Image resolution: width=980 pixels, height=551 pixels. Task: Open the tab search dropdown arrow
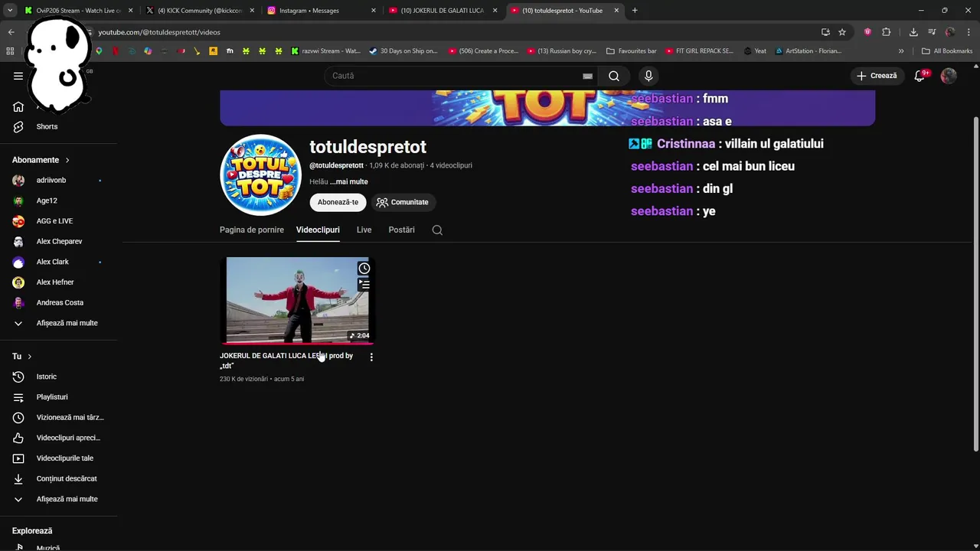click(x=10, y=11)
